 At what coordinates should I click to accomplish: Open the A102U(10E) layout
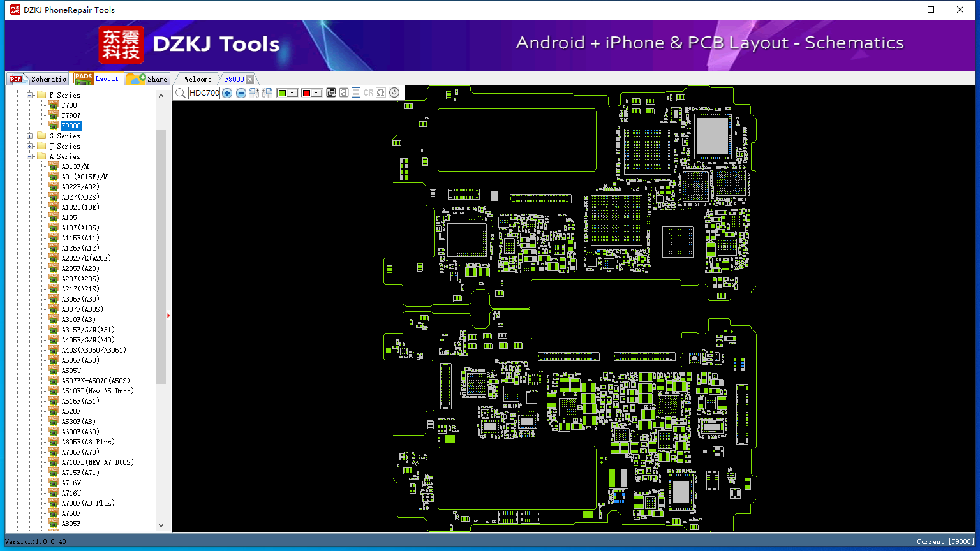[80, 207]
